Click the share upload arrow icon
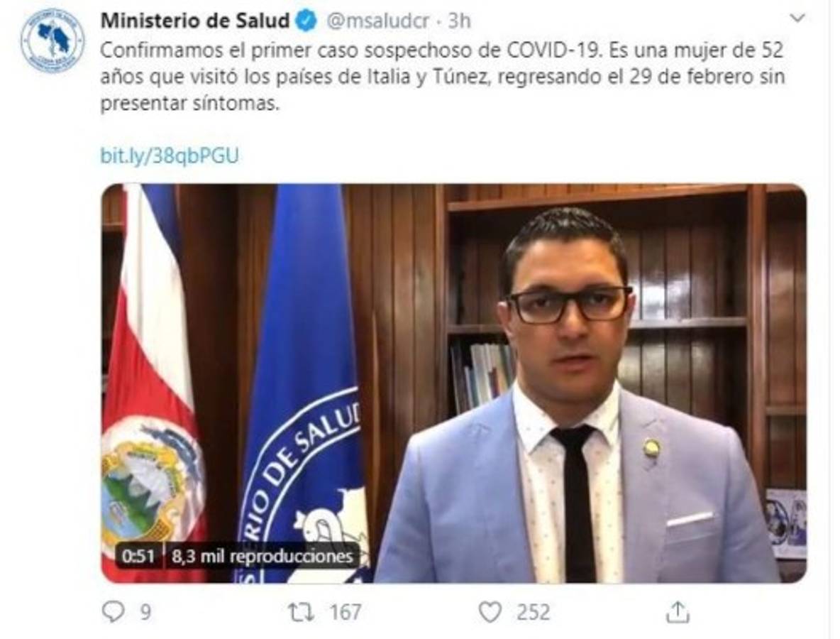 click(x=678, y=611)
